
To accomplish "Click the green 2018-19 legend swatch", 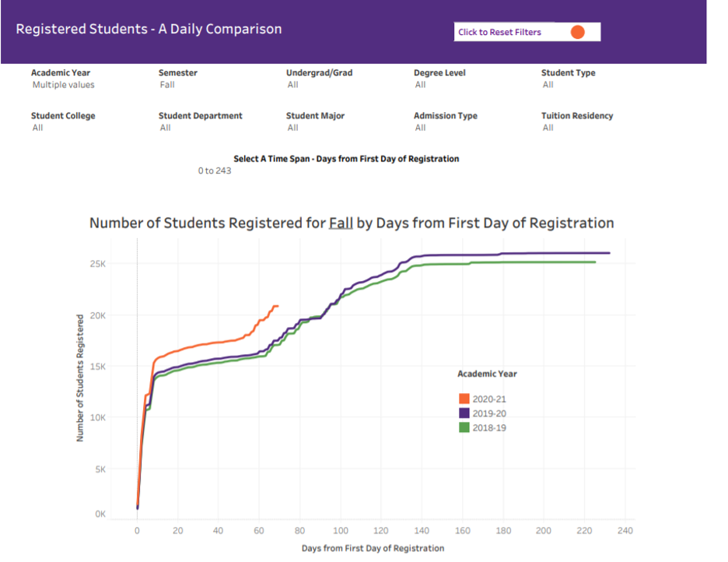I will pyautogui.click(x=464, y=427).
